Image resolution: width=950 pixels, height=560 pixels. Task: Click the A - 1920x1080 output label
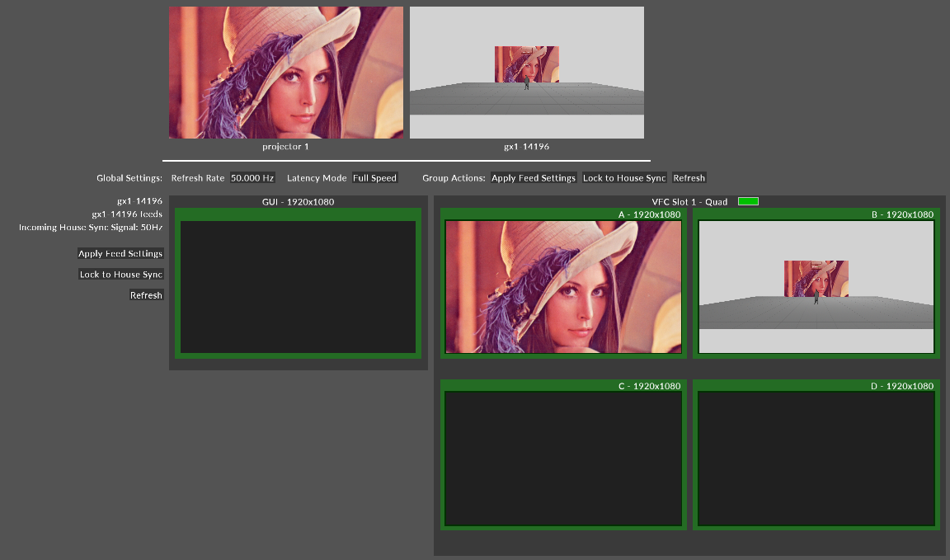[650, 214]
